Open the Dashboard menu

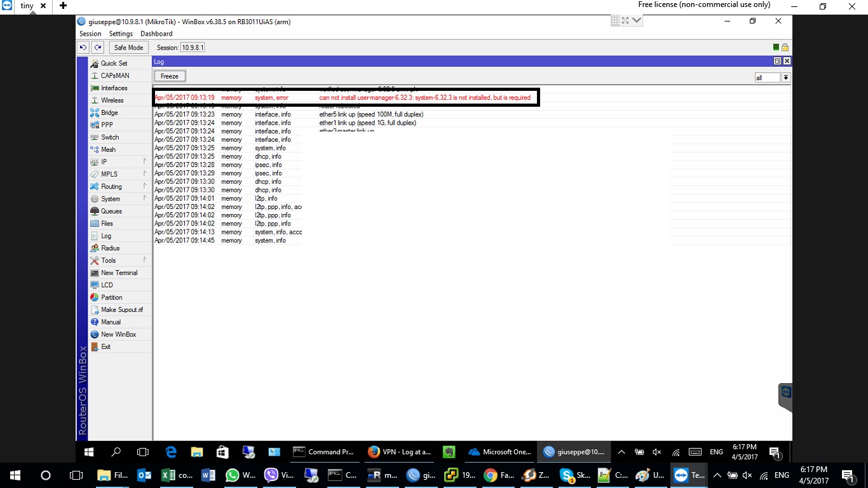point(156,34)
